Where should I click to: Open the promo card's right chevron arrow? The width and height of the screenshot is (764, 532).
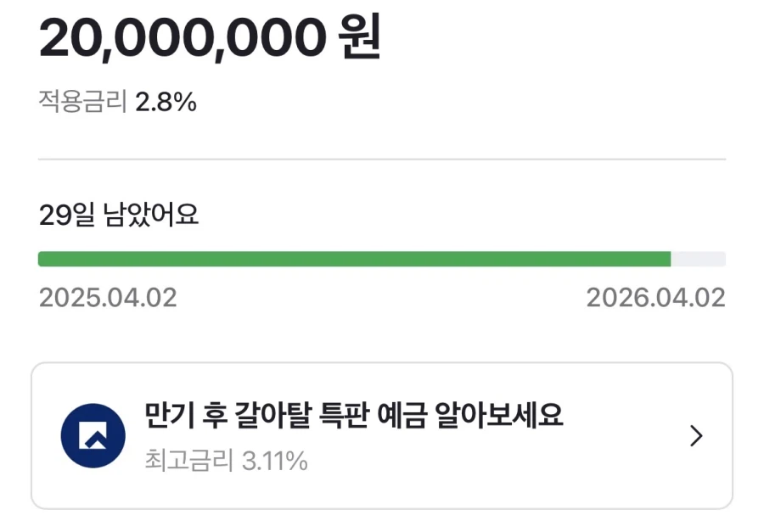click(x=696, y=436)
